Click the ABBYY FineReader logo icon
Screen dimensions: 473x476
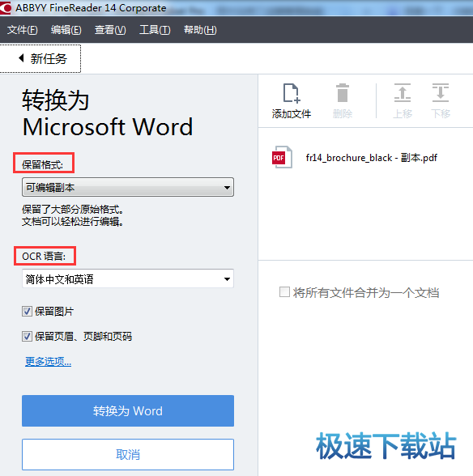(6, 7)
